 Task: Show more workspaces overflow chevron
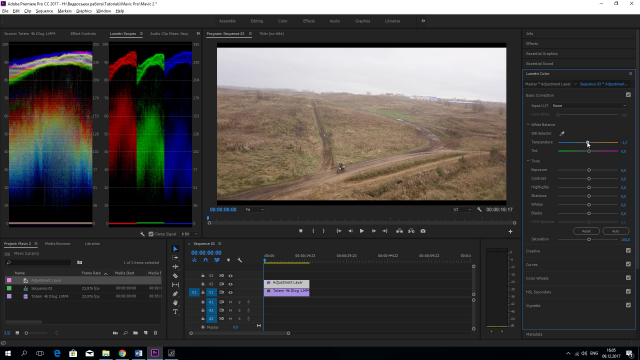[x=423, y=21]
